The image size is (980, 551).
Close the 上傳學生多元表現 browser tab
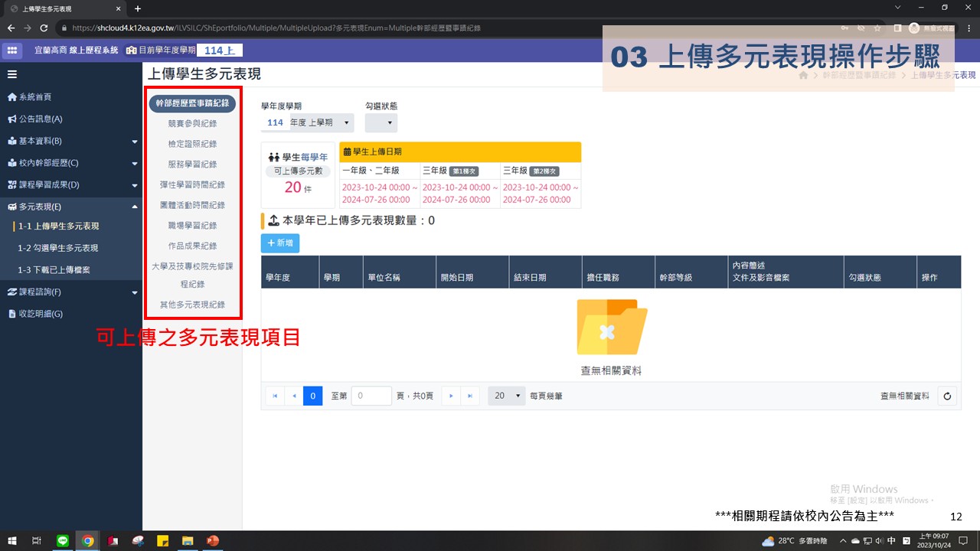pos(117,8)
